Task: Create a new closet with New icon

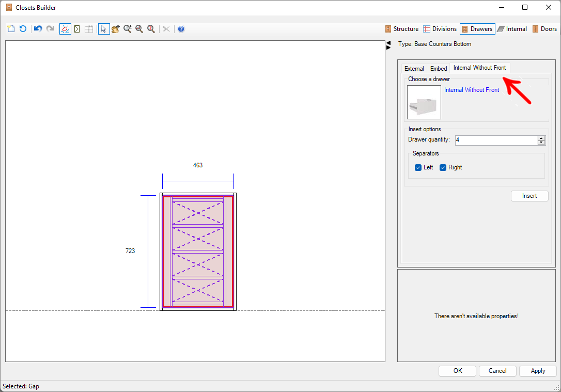Action: 11,29
